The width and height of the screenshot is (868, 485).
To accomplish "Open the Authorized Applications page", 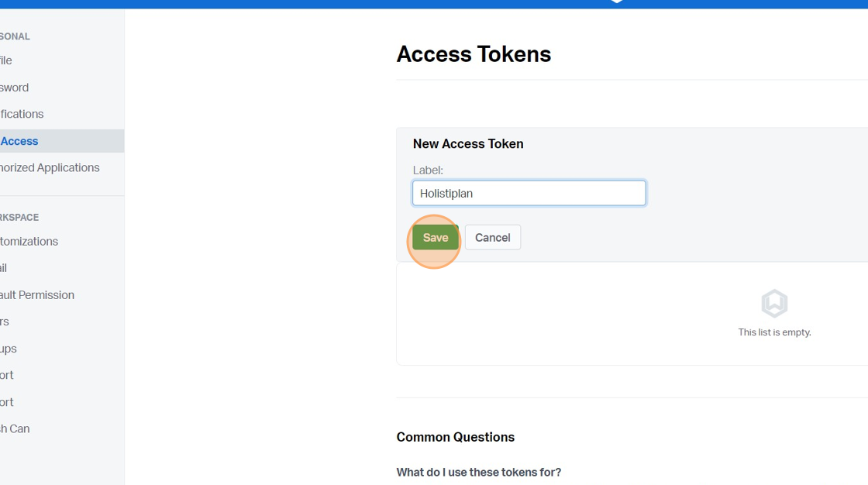I will [50, 167].
